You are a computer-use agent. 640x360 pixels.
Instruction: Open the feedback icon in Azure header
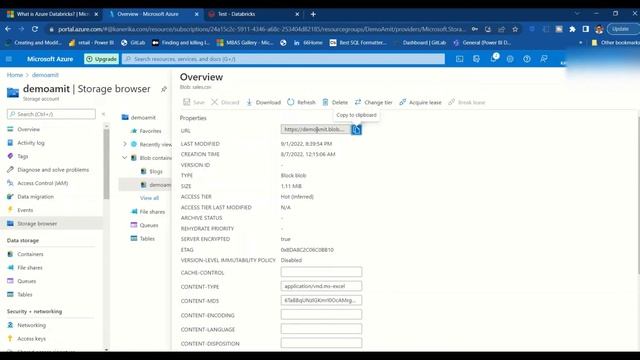click(544, 59)
